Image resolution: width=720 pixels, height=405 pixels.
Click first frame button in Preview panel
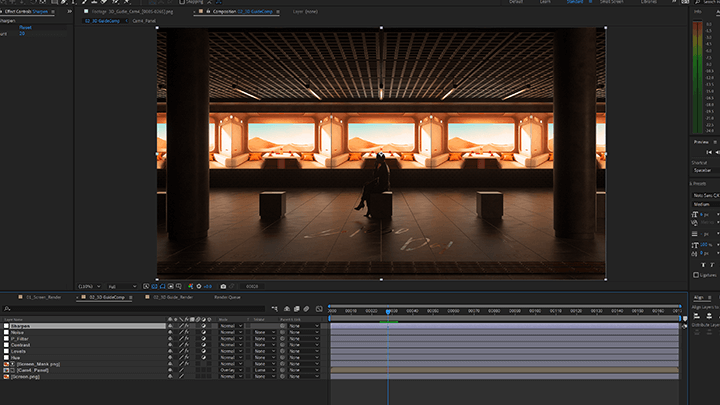pyautogui.click(x=709, y=152)
